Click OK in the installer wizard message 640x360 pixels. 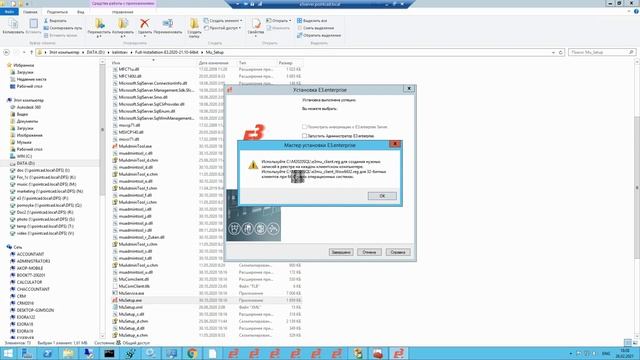(x=382, y=196)
